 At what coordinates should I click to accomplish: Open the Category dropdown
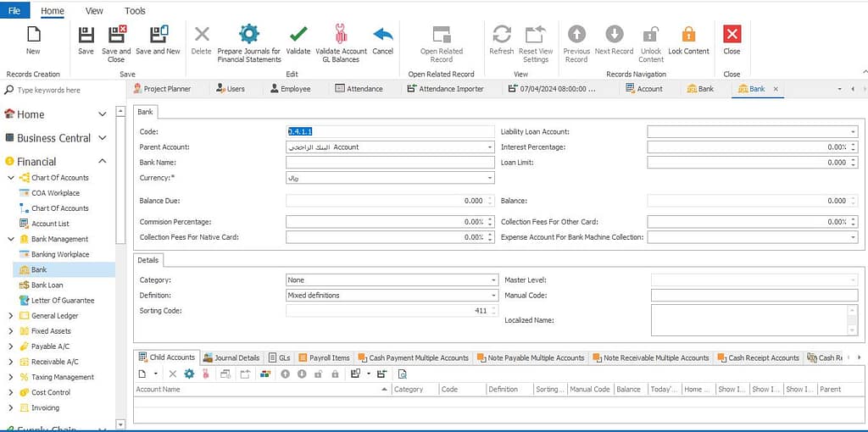click(494, 280)
